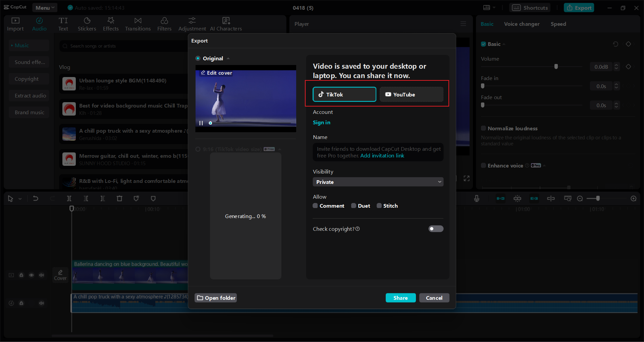Open the Stickers panel
This screenshot has width=644, height=342.
(87, 24)
